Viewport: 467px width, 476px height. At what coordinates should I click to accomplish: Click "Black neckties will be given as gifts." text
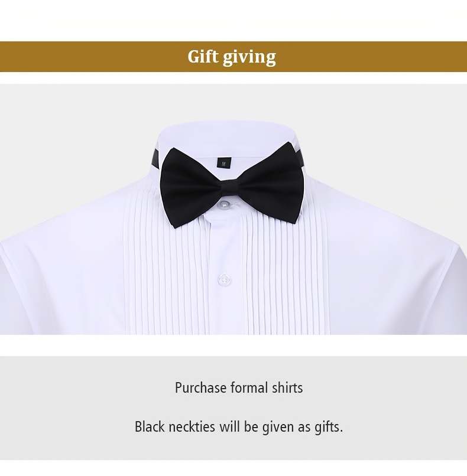coord(239,427)
